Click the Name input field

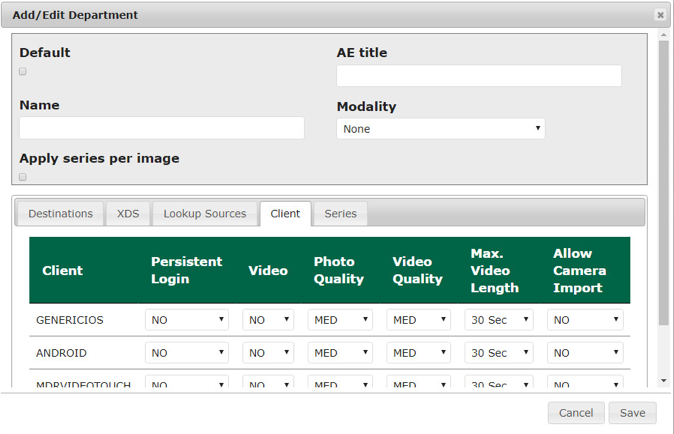tap(162, 127)
